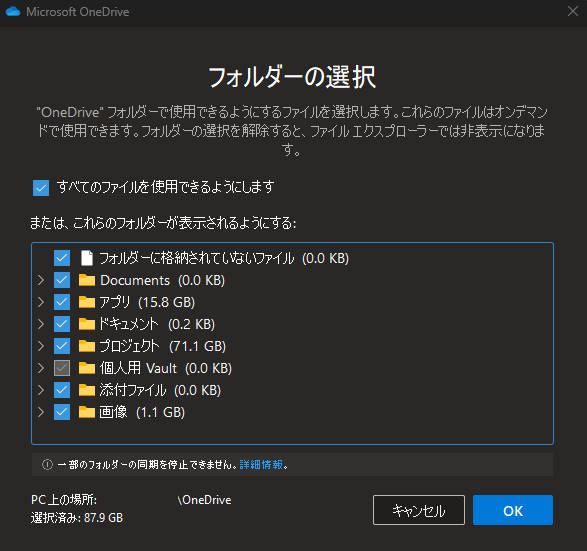Select the ドキュメント (0.2 KB) row label

pyautogui.click(x=157, y=325)
